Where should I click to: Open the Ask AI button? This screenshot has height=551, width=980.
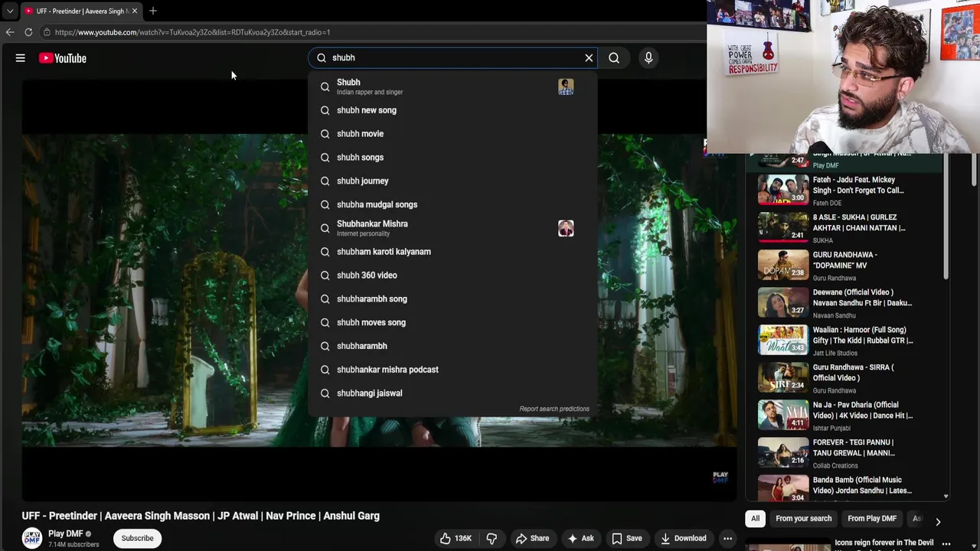(x=580, y=538)
